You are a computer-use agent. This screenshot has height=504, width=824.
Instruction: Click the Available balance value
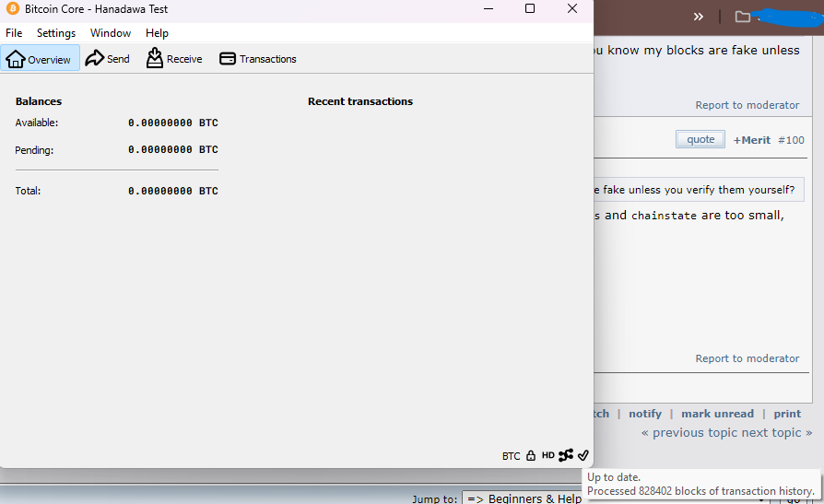(173, 123)
